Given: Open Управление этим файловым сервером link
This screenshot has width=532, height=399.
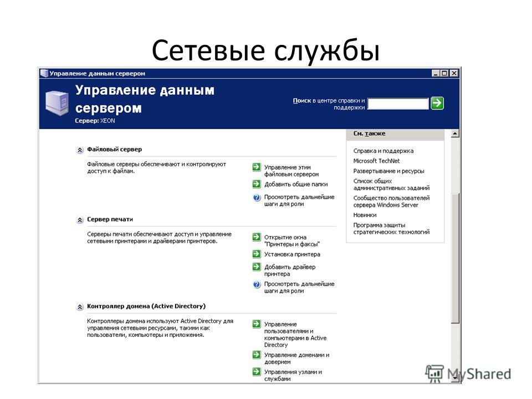Looking at the screenshot, I should (x=291, y=171).
